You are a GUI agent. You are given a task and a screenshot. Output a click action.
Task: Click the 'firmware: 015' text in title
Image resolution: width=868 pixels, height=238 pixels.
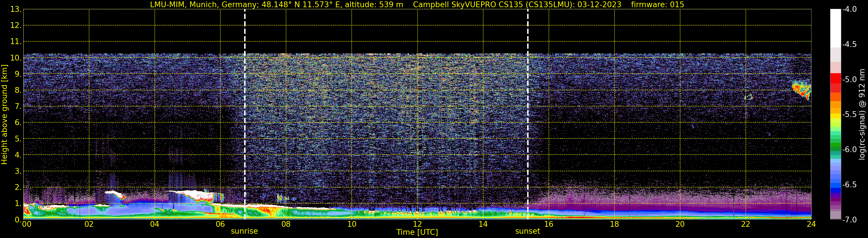click(657, 4)
